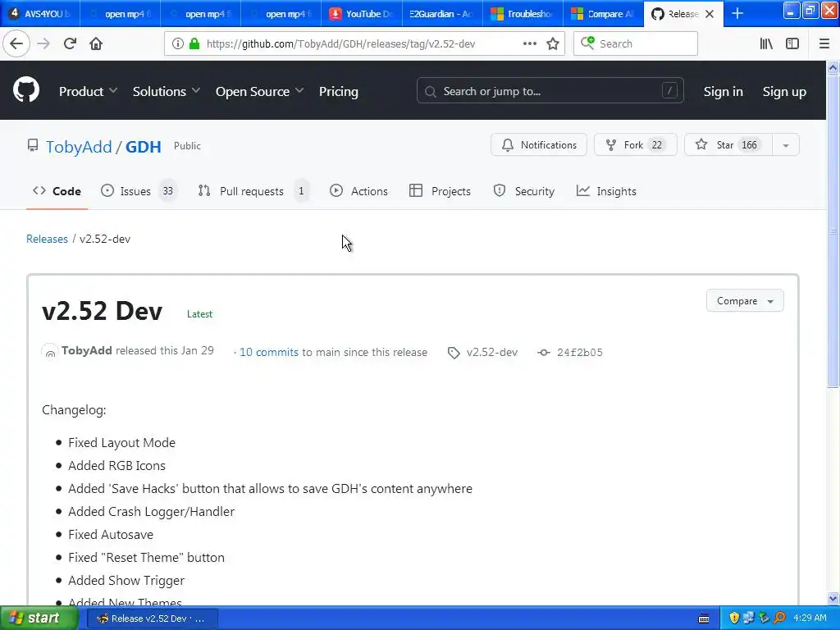The image size is (840, 630).
Task: Click the magnifier icon in system tray
Action: 779,618
